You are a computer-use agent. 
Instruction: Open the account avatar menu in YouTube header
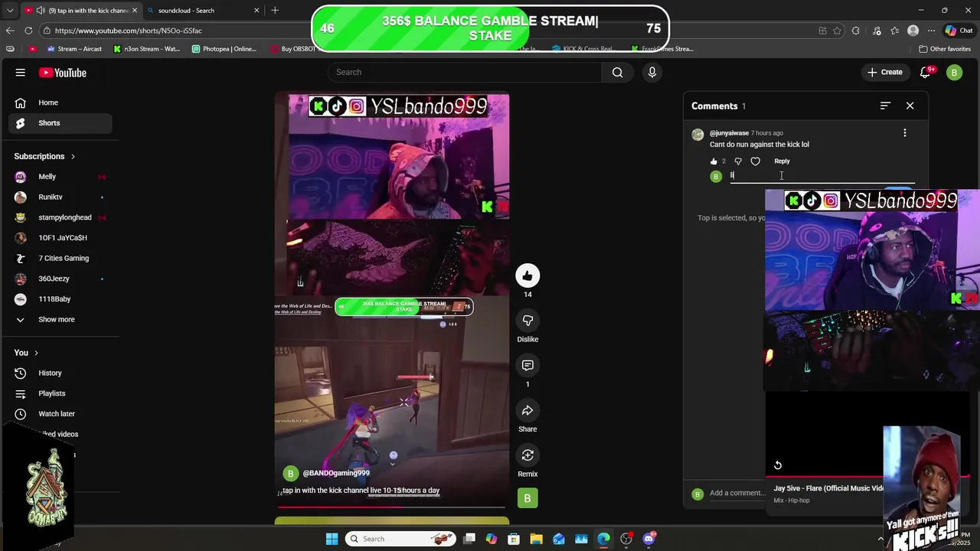[x=954, y=72]
